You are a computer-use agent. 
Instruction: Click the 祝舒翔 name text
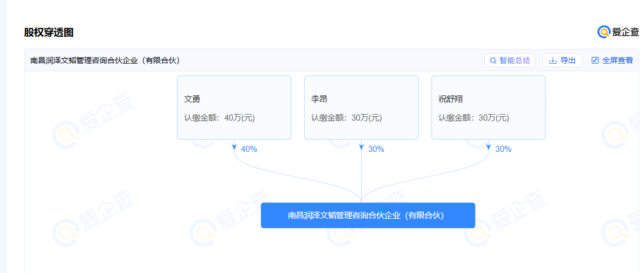pos(450,99)
